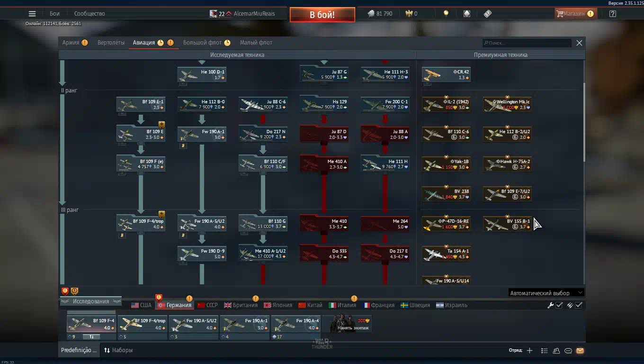This screenshot has height=364, width=644.
Task: Open the Бои menu
Action: 54,14
